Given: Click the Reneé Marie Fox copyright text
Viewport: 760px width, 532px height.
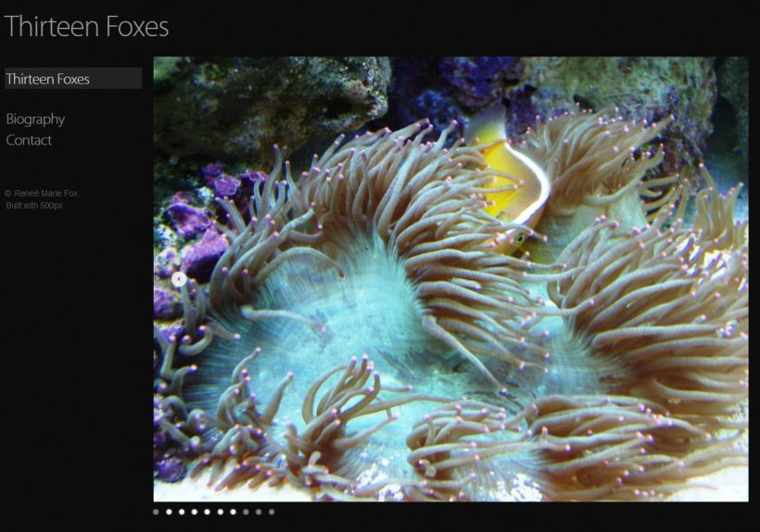Looking at the screenshot, I should (x=43, y=194).
